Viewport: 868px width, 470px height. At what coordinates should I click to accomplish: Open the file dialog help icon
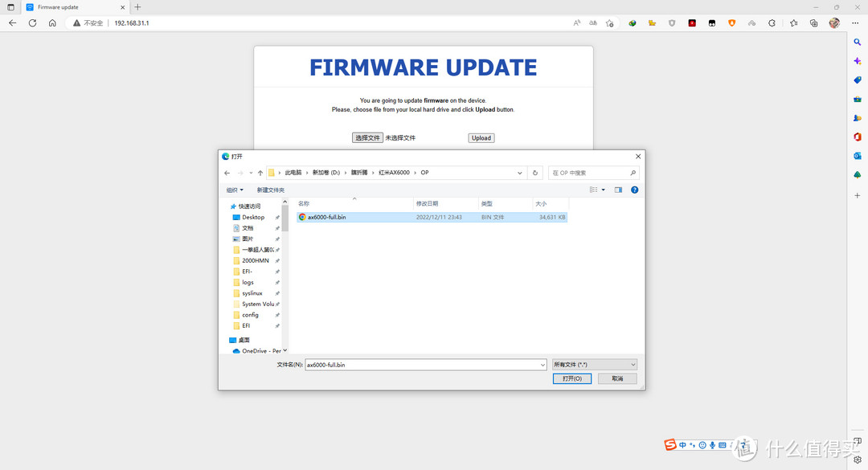pos(634,190)
